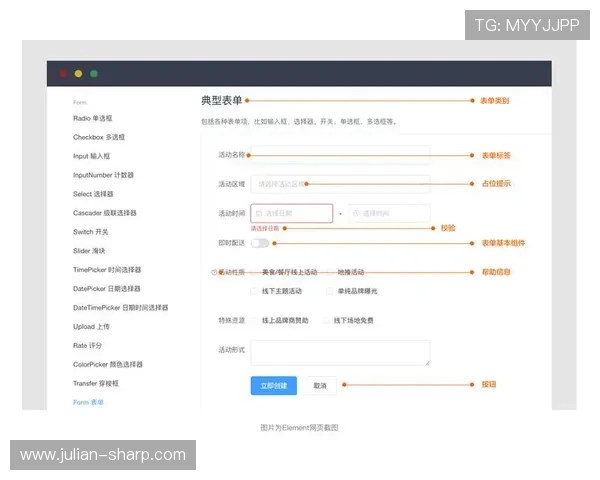Click the help icon beside 活动性质
Image resolution: width=600 pixels, height=480 pixels.
click(214, 273)
